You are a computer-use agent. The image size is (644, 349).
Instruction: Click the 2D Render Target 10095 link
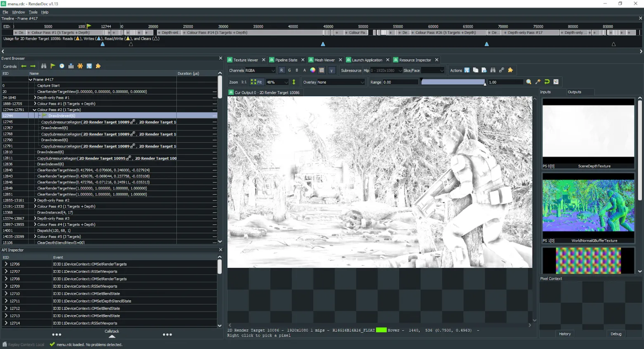click(102, 158)
